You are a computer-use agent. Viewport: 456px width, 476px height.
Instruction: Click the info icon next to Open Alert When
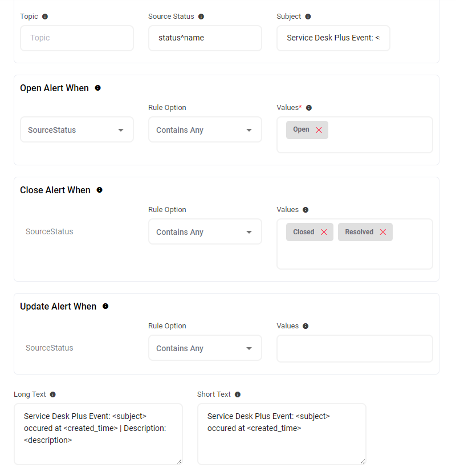pos(97,88)
